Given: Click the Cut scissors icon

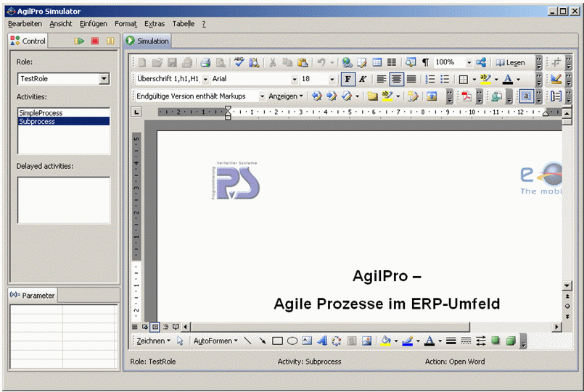Looking at the screenshot, I should 273,62.
